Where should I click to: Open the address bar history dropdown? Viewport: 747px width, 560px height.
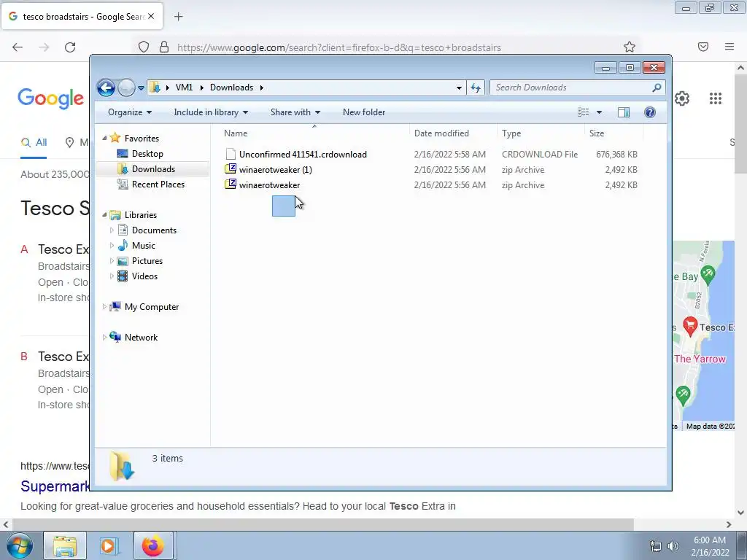pyautogui.click(x=459, y=87)
